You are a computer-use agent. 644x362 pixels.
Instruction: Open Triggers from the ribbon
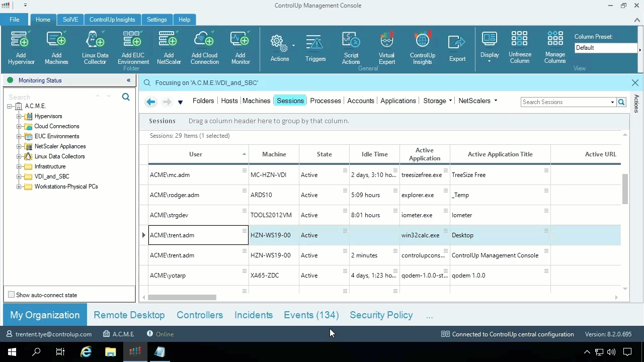(x=315, y=48)
